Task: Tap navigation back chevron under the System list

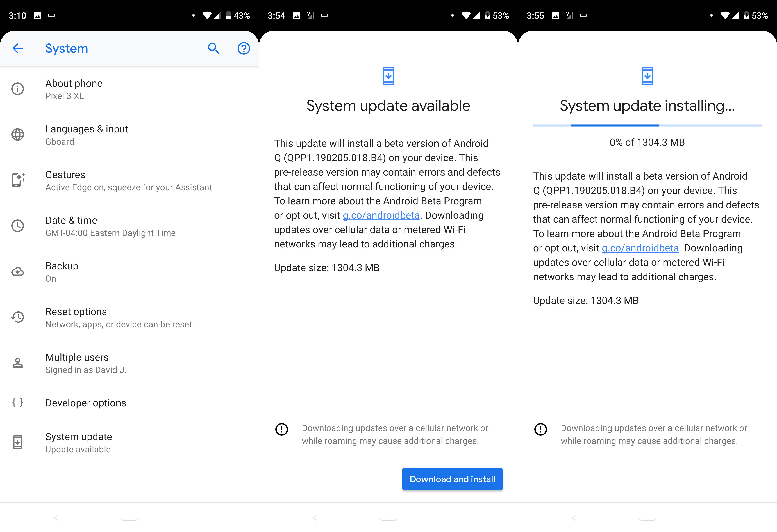Action: pyautogui.click(x=56, y=518)
